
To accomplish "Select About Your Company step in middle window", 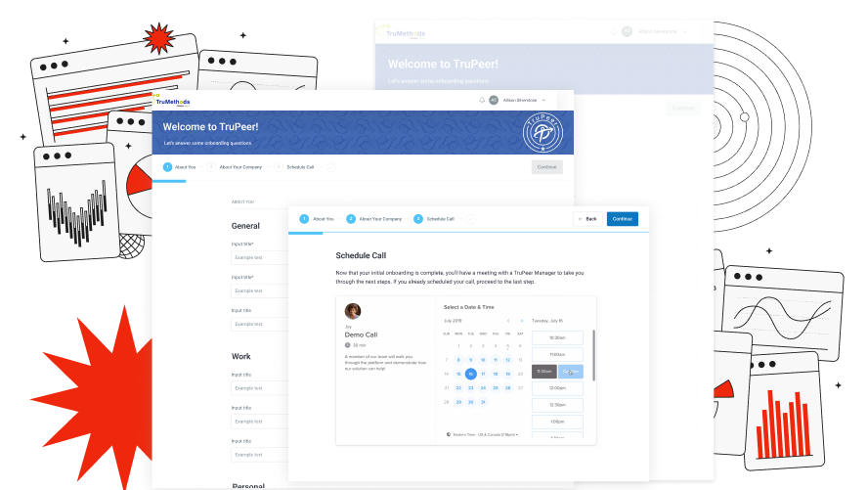I will (235, 166).
